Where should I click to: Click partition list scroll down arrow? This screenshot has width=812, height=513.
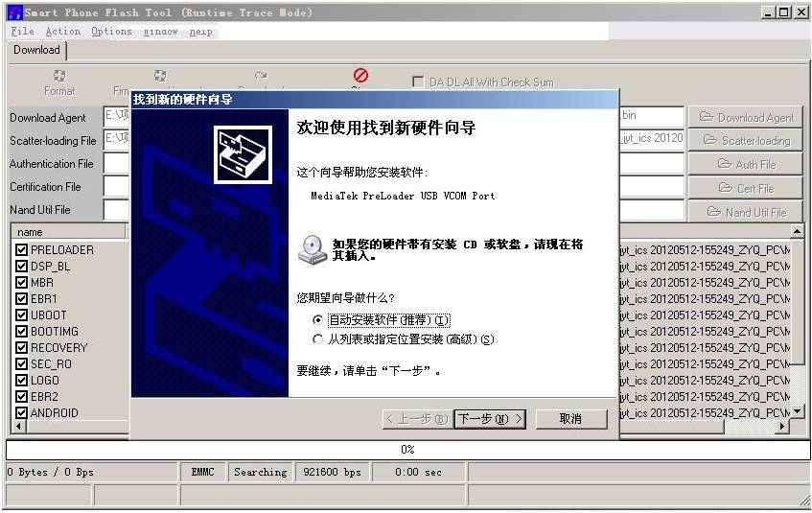click(x=797, y=412)
